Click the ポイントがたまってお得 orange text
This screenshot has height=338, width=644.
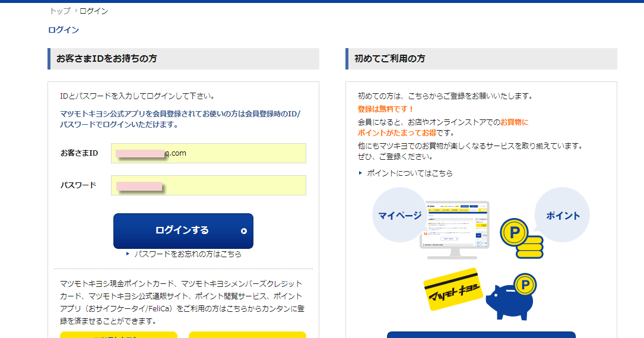tap(396, 133)
